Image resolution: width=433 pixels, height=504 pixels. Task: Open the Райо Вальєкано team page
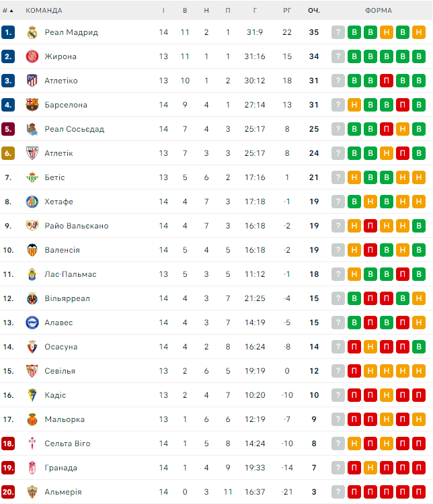pyautogui.click(x=76, y=226)
